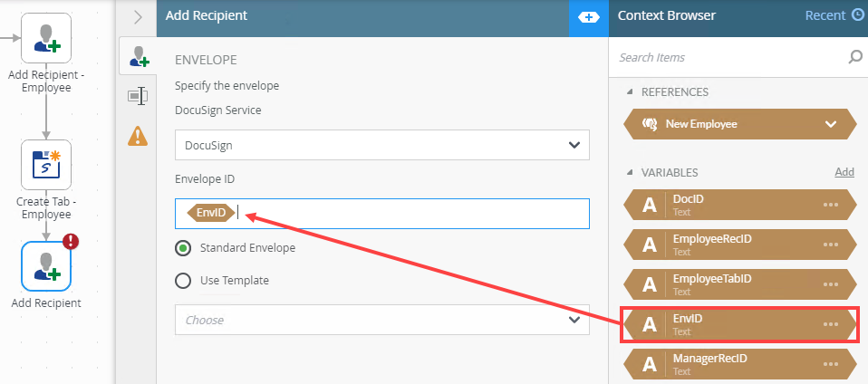Image resolution: width=868 pixels, height=384 pixels.
Task: Toggle the Context Browser blue button
Action: coord(588,17)
